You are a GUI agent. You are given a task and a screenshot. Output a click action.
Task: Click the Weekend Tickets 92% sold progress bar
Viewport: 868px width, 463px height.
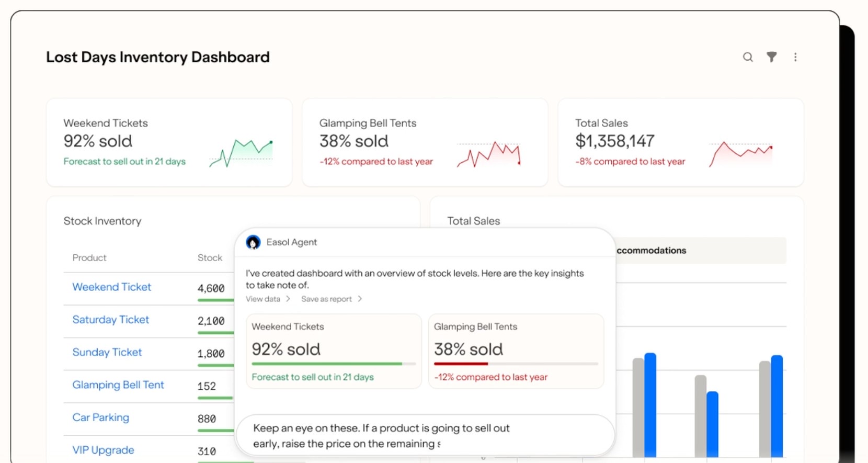(x=334, y=364)
